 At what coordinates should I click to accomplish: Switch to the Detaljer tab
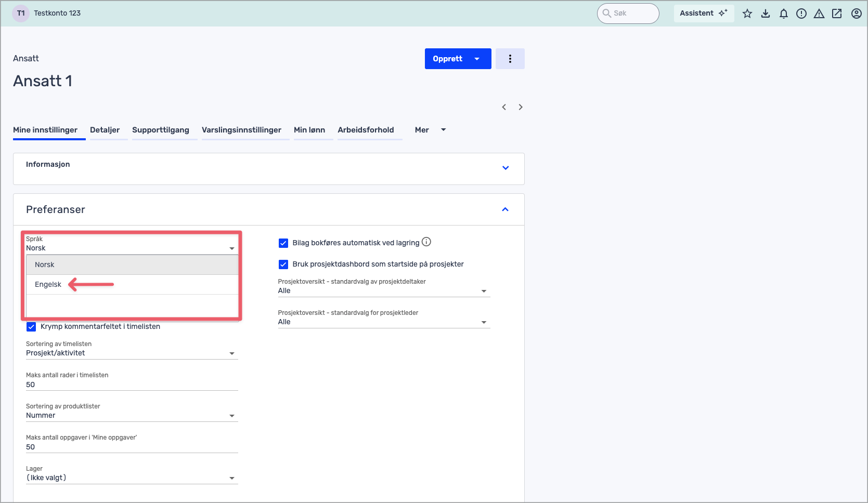click(x=105, y=130)
